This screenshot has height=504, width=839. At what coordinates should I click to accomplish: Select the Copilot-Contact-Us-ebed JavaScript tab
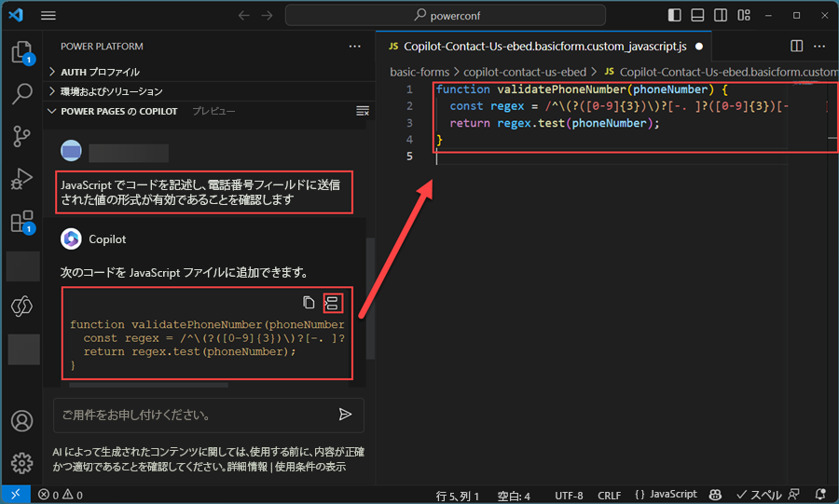[x=544, y=47]
